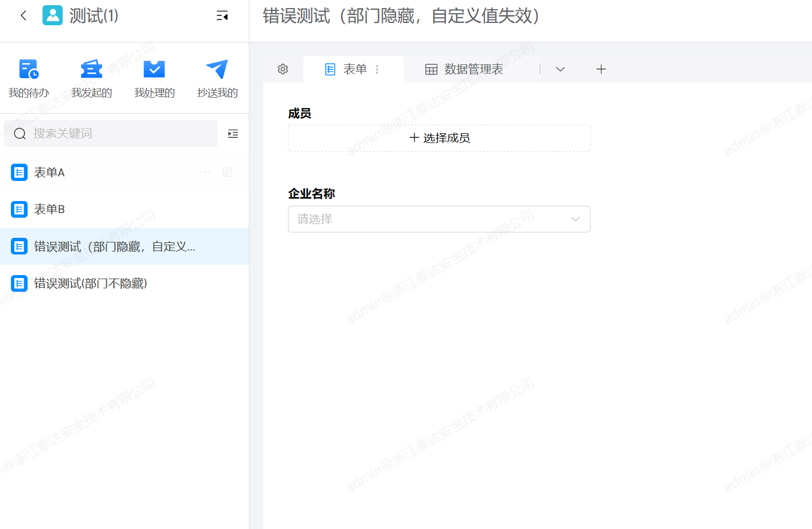
Task: Go back using the left arrow
Action: tap(24, 16)
